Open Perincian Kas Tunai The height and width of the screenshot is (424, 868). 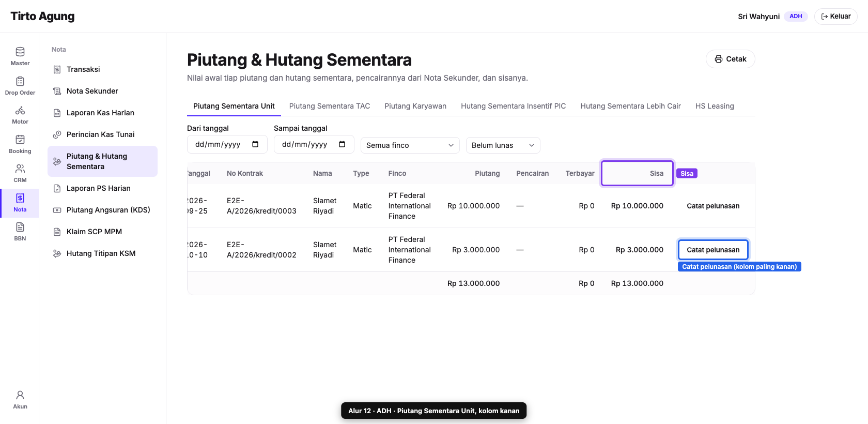[102, 134]
